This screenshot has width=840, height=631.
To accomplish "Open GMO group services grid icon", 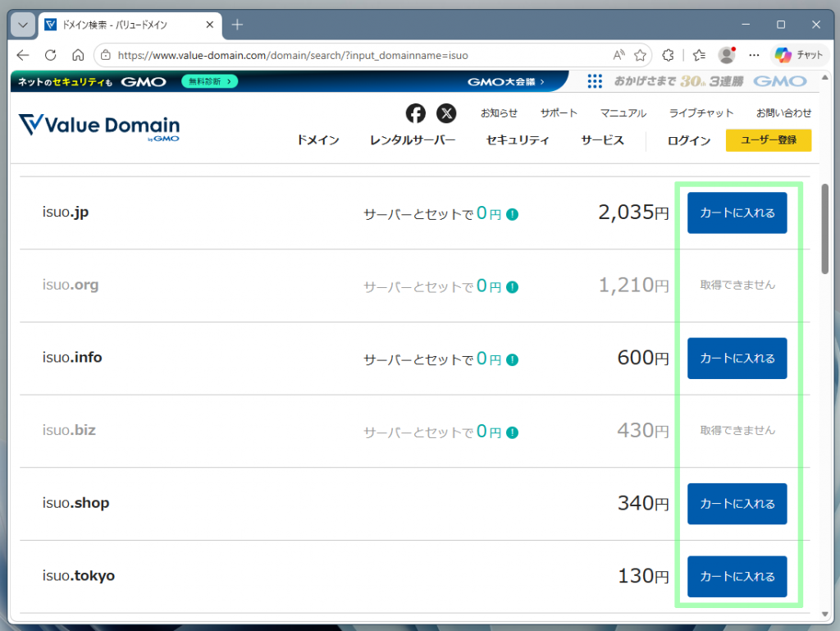I will [595, 81].
